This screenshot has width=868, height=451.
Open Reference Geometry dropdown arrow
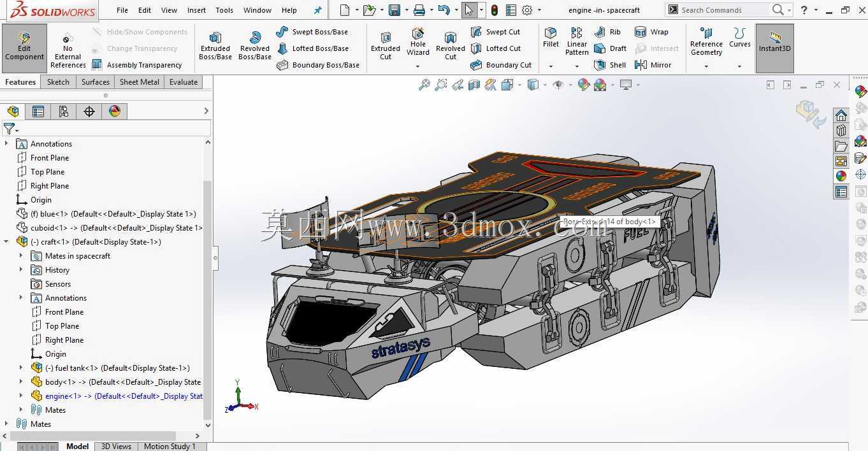point(706,66)
